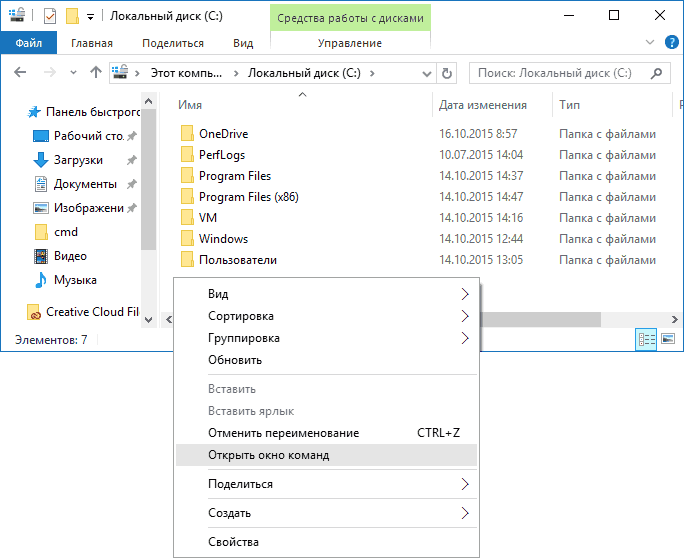
Task: Open the Help question mark icon
Action: [x=672, y=42]
